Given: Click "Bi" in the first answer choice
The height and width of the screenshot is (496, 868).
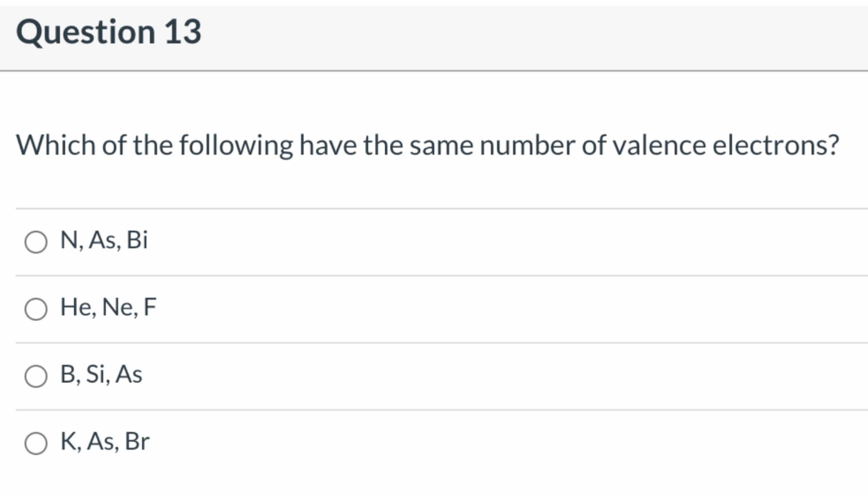Looking at the screenshot, I should pos(137,240).
